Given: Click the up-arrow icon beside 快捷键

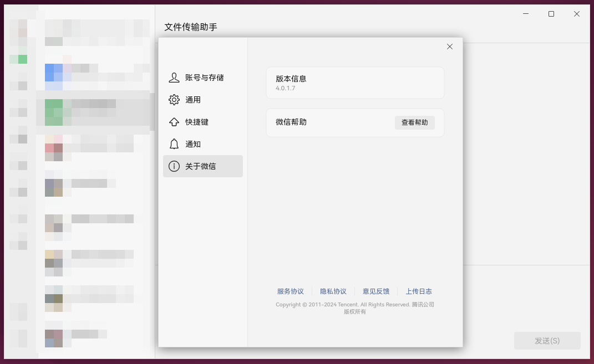Looking at the screenshot, I should click(174, 122).
